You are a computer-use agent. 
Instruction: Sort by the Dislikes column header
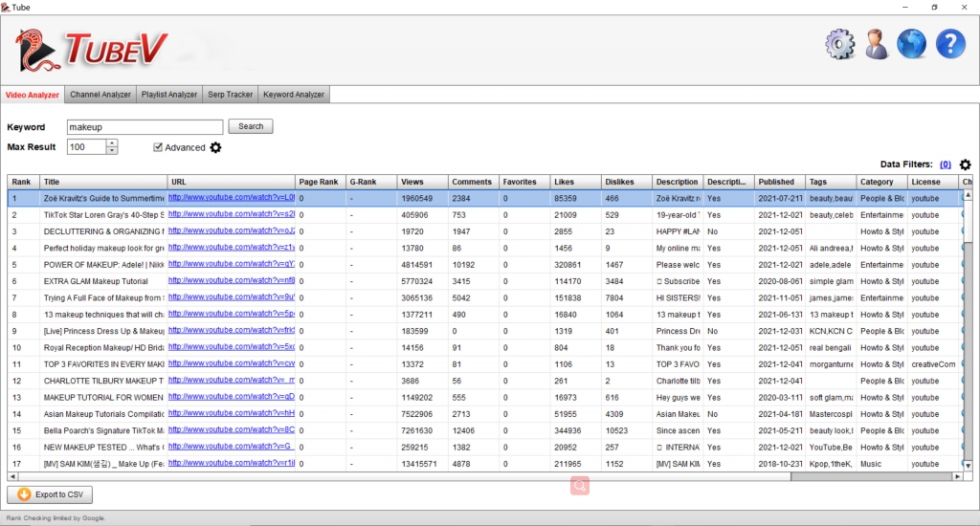[626, 182]
